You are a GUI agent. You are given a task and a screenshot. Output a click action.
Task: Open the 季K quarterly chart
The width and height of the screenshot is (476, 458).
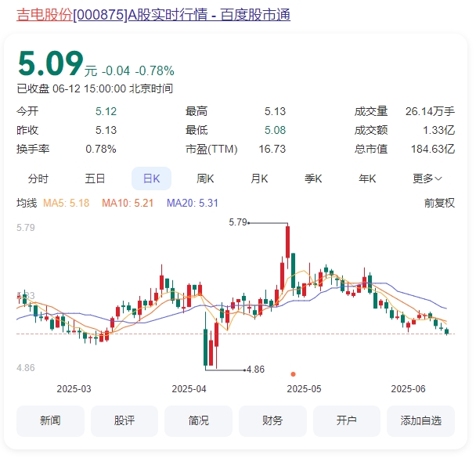click(313, 179)
